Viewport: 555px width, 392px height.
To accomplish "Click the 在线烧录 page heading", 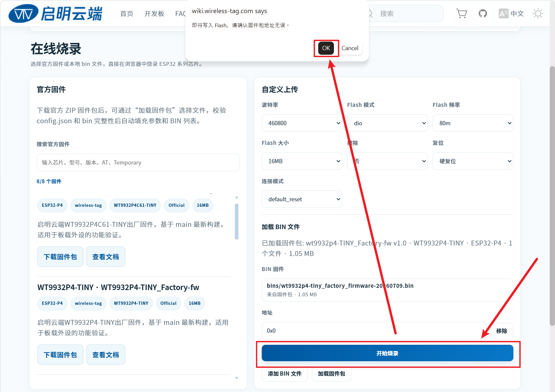I will click(56, 49).
